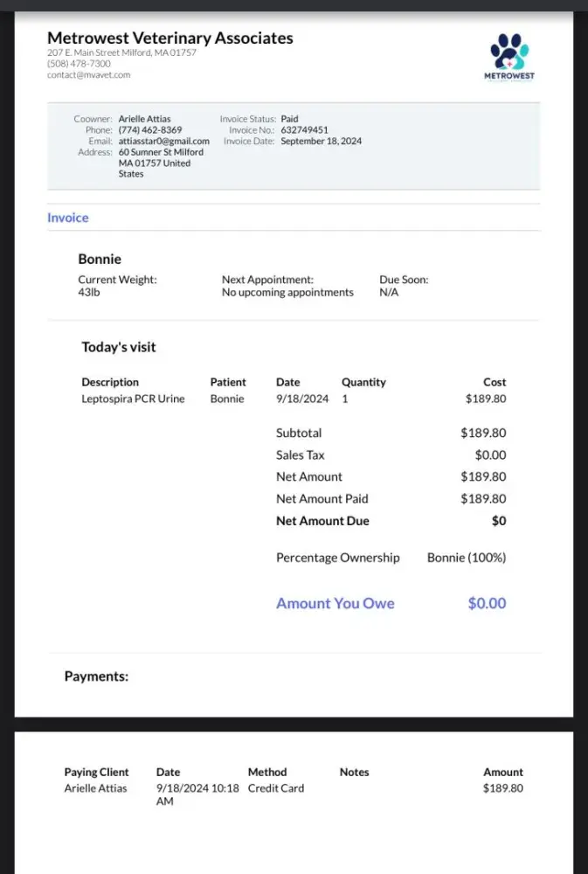Click the contact@mvavet.com email address

pyautogui.click(x=88, y=75)
